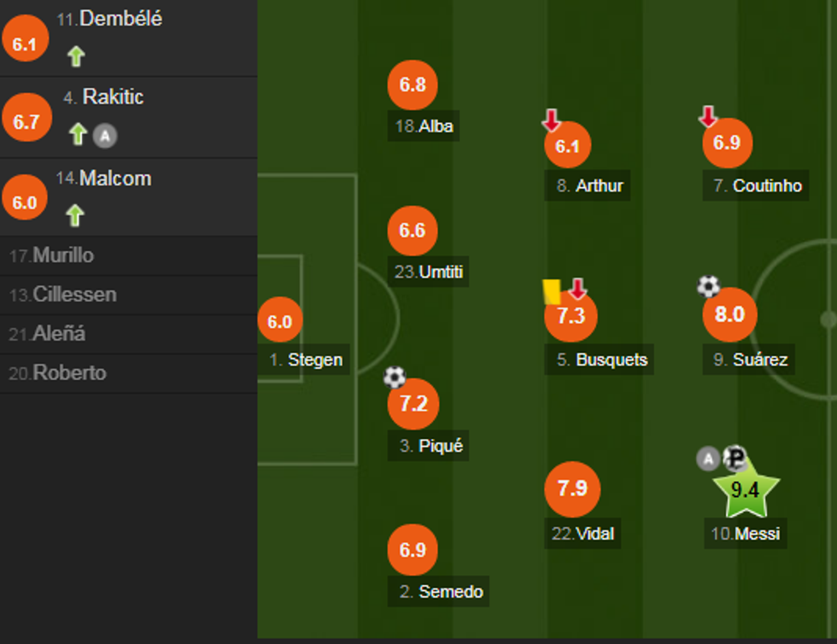Screen dimensions: 837x644
Task: Click the goal ball icon above Suárez
Action: [709, 287]
